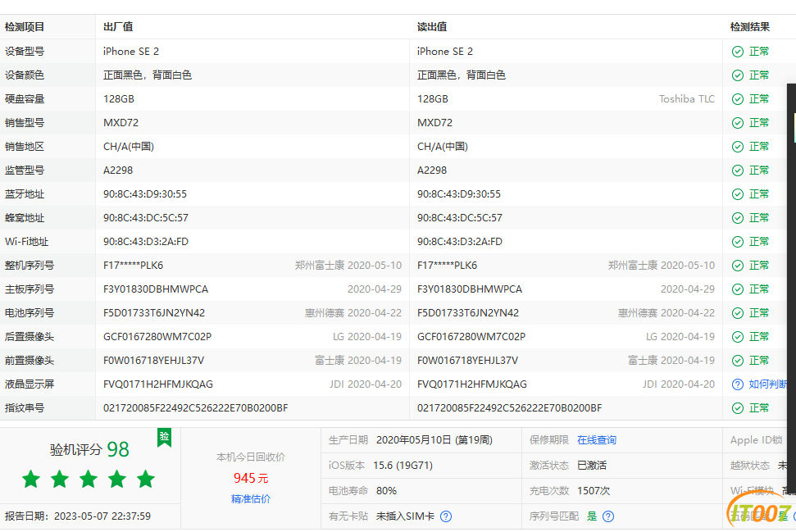The width and height of the screenshot is (796, 532).
Task: Click the 检测项目 column header
Action: point(25,27)
